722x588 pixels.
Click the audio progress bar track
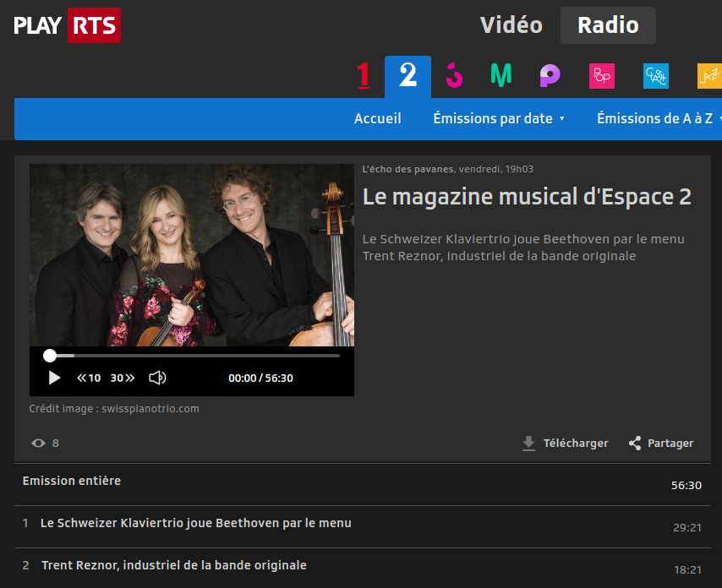194,356
